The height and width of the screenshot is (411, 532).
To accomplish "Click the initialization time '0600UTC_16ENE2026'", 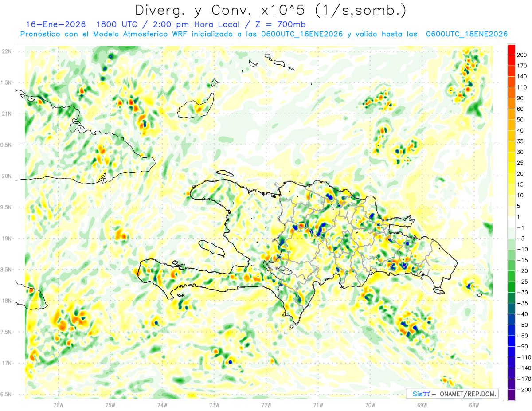I will click(301, 34).
